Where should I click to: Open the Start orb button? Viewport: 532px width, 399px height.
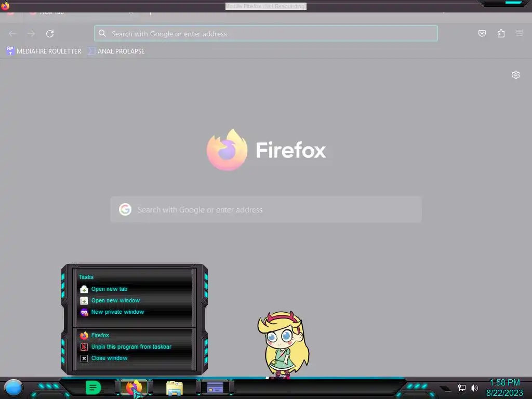click(13, 388)
